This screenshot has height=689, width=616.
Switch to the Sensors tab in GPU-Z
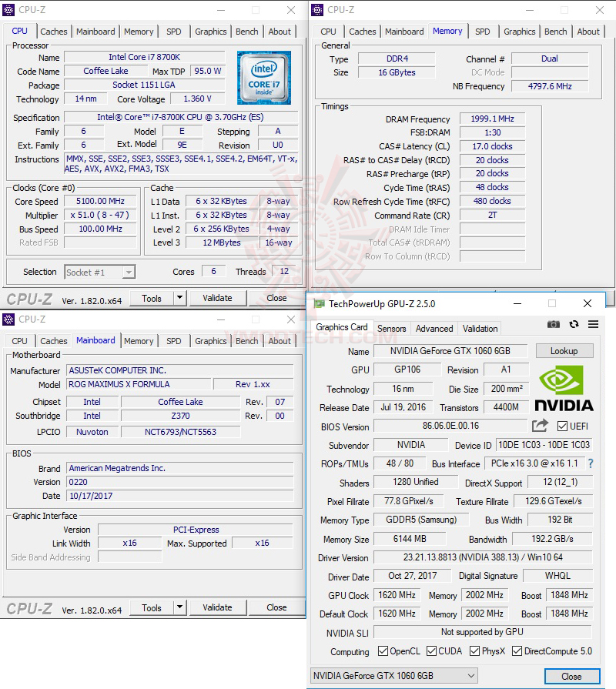tap(391, 329)
